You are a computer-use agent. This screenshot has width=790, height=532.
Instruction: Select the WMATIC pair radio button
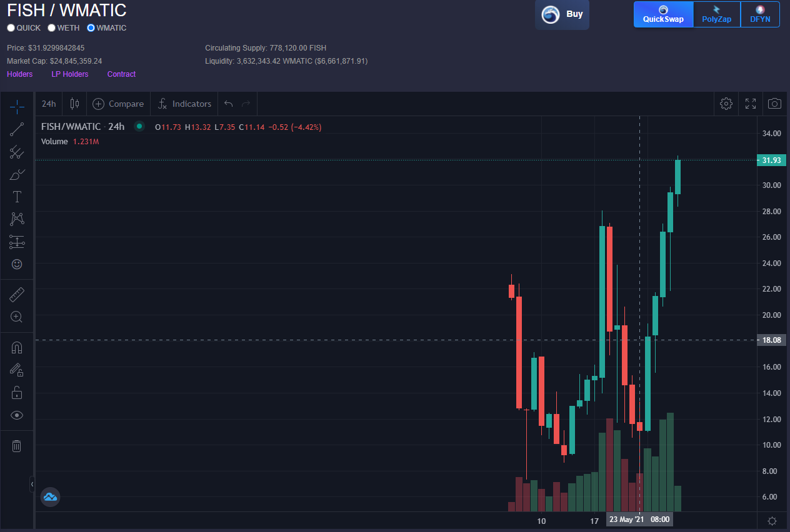tap(91, 28)
